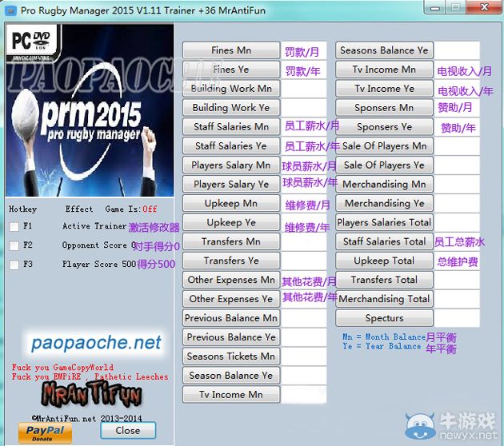This screenshot has width=504, height=446.
Task: Click the trainer app icon in title bar
Action: [x=10, y=10]
